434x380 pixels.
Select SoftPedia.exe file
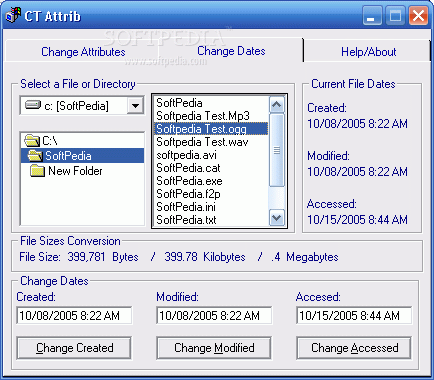[x=211, y=181]
